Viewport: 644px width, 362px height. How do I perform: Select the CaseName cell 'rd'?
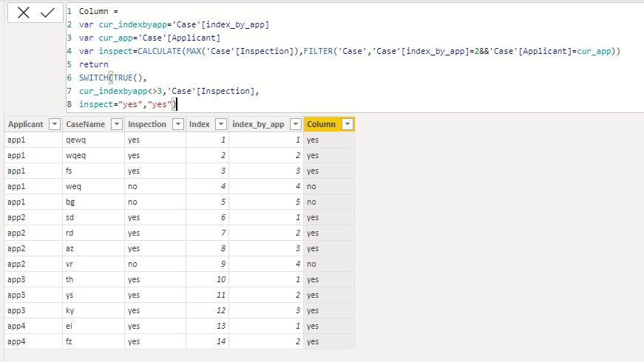coord(94,233)
